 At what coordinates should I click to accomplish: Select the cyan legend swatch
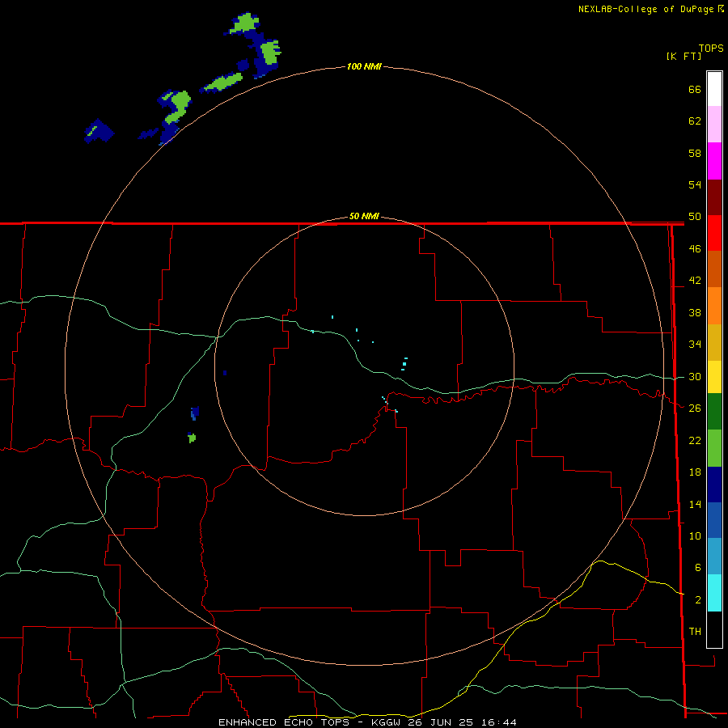pos(714,593)
